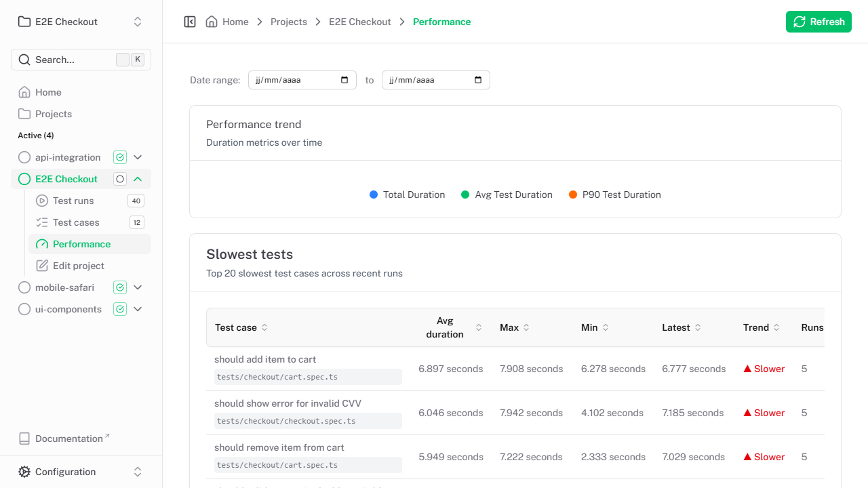The width and height of the screenshot is (868, 488).
Task: Open Edit project in sidebar
Action: tap(90, 266)
